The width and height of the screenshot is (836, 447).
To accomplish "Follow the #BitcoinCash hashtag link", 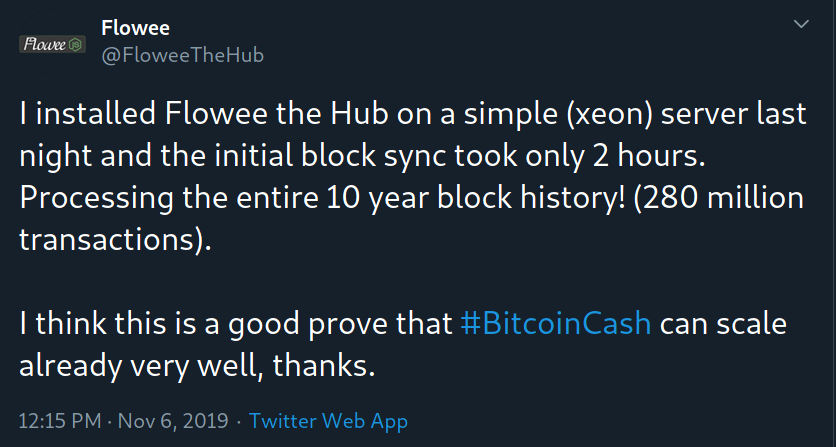I will 556,323.
